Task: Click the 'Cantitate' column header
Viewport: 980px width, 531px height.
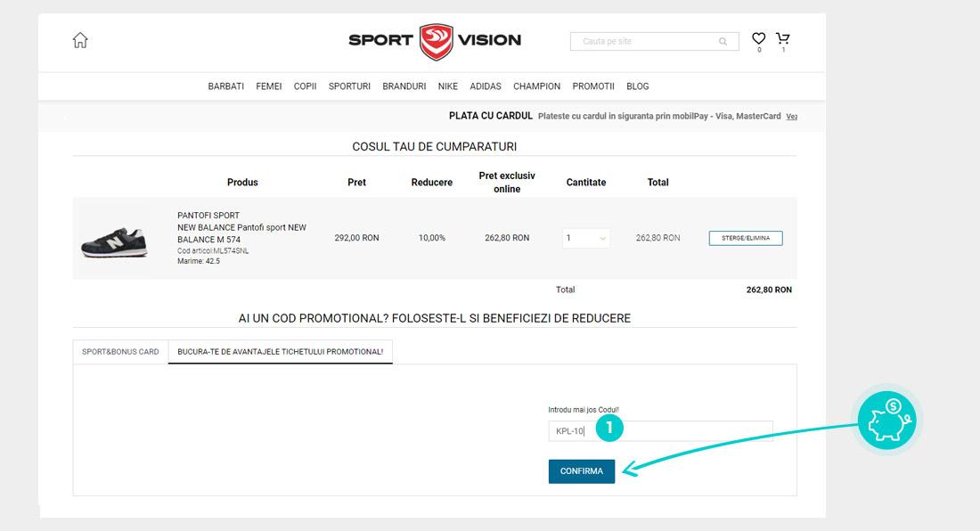Action: click(x=586, y=183)
